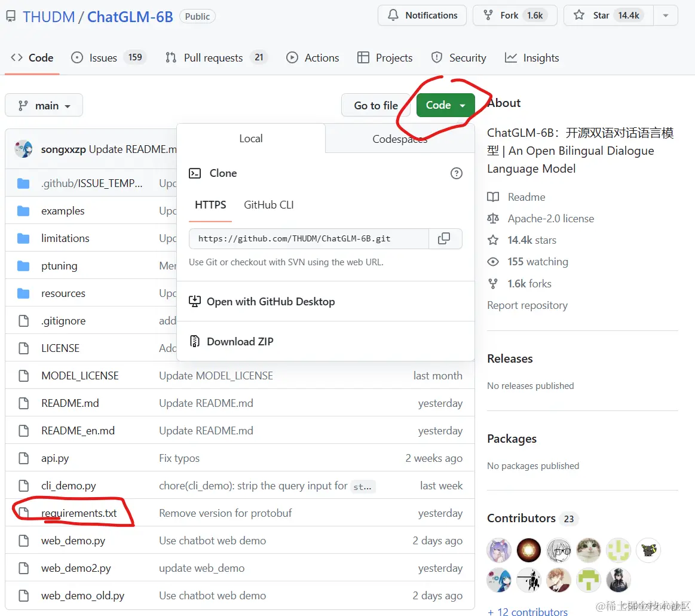Open the web_demo.py file
Image resolution: width=695 pixels, height=616 pixels.
tap(73, 541)
